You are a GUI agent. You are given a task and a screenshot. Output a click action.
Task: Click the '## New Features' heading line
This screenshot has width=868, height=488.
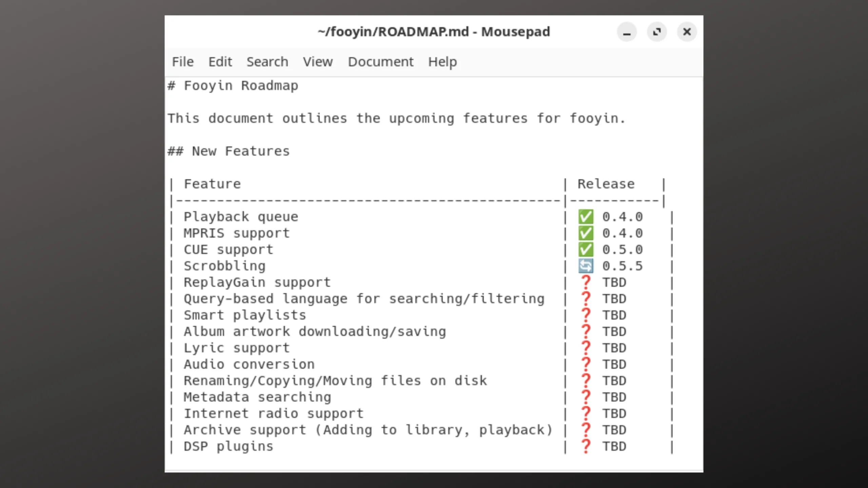click(x=229, y=151)
